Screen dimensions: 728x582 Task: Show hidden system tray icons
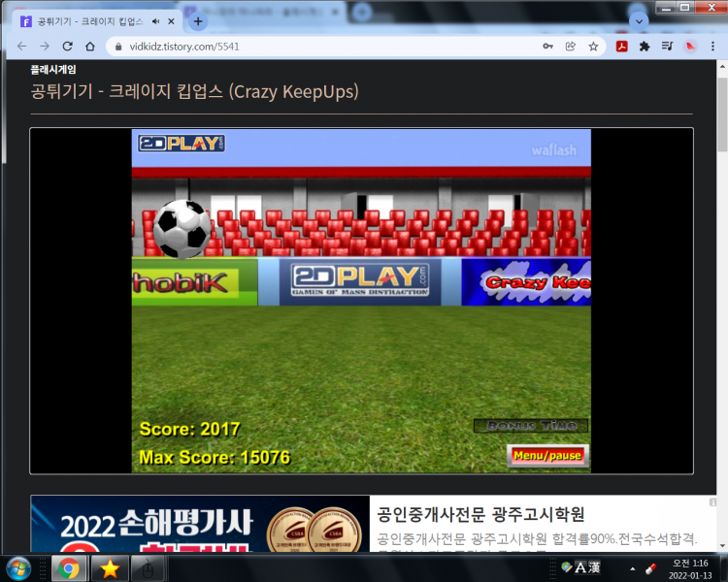tap(632, 568)
